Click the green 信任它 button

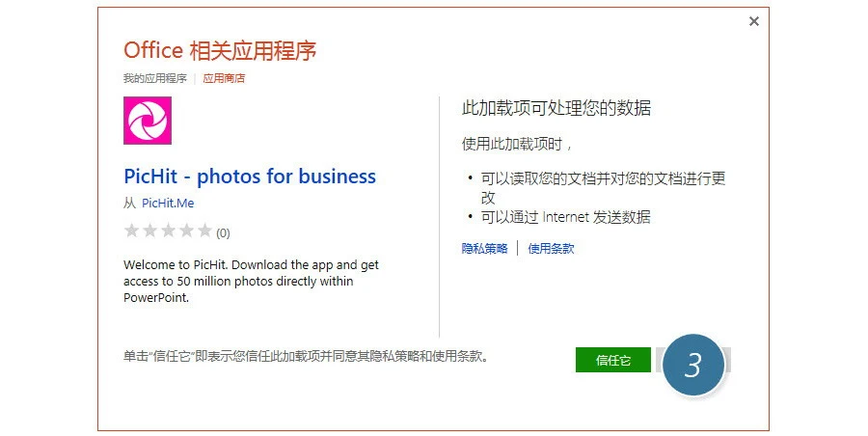pyautogui.click(x=612, y=360)
